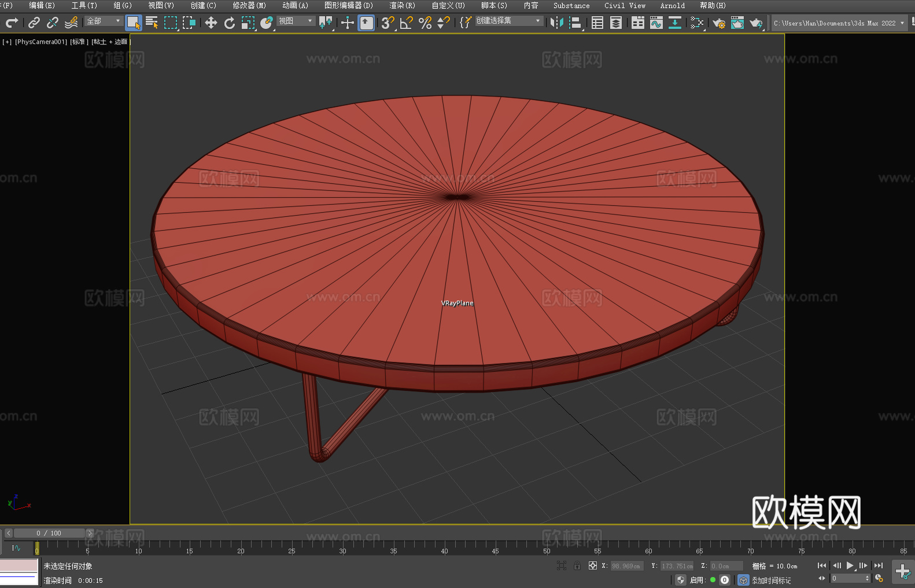915x588 pixels.
Task: Click the time slider left arrow
Action: pyautogui.click(x=8, y=533)
